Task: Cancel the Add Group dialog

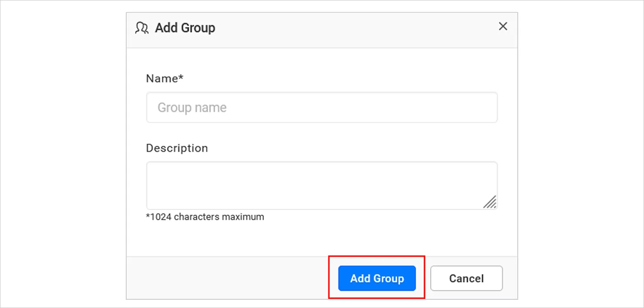Action: point(467,278)
